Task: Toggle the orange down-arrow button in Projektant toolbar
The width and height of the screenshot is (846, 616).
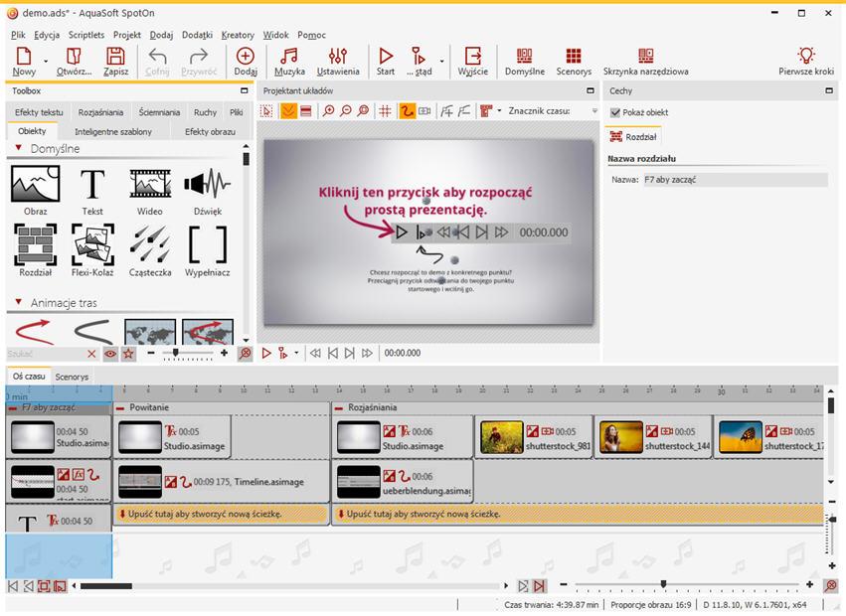Action: 288,111
